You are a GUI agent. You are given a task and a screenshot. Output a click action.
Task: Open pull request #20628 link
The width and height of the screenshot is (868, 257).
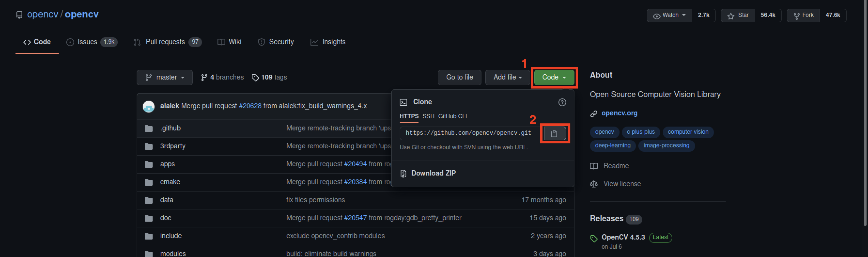pyautogui.click(x=250, y=106)
